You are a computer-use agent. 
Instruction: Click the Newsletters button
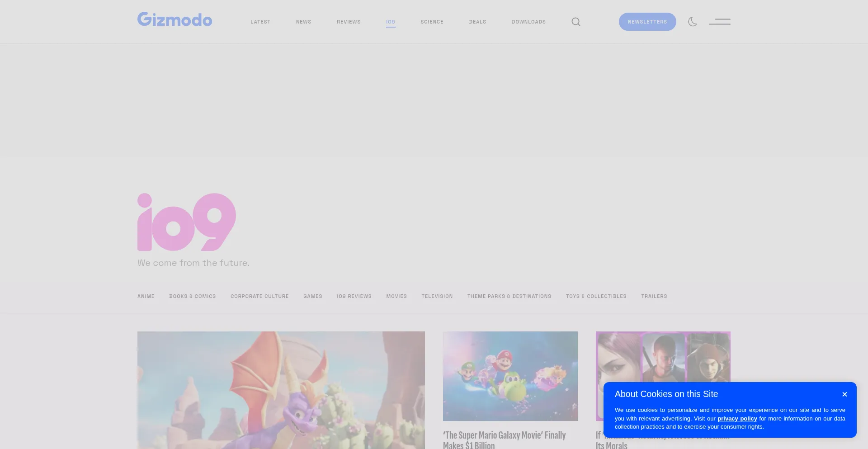tap(647, 22)
